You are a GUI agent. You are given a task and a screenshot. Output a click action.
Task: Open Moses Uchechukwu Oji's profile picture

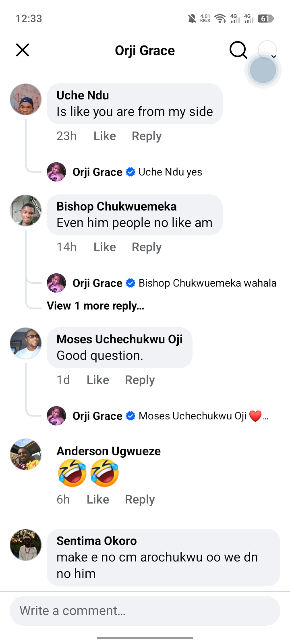click(x=26, y=343)
